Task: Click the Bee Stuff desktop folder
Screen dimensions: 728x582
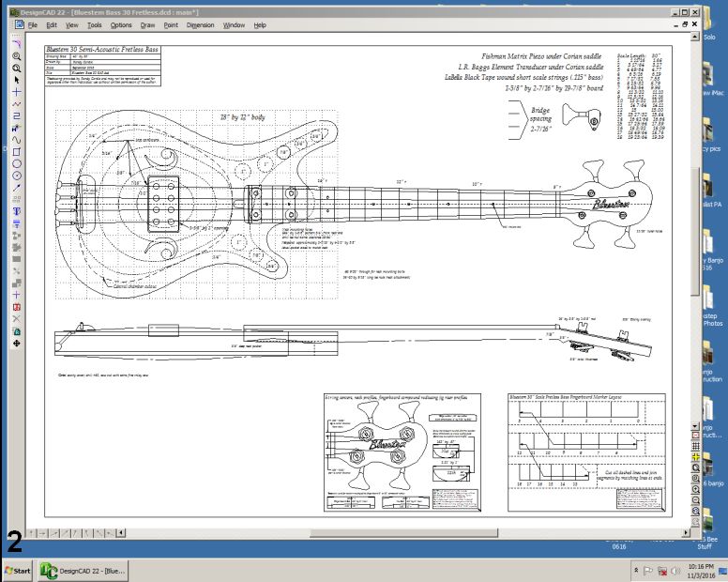Action: tap(705, 529)
